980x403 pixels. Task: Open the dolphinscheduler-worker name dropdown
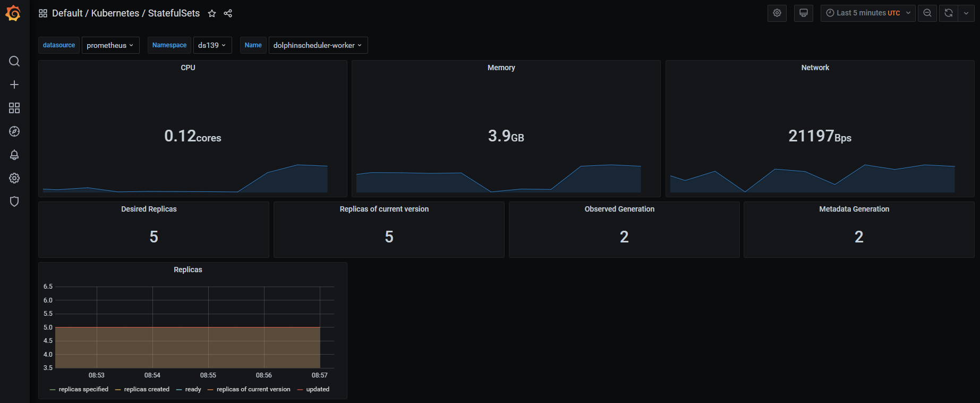[x=318, y=45]
